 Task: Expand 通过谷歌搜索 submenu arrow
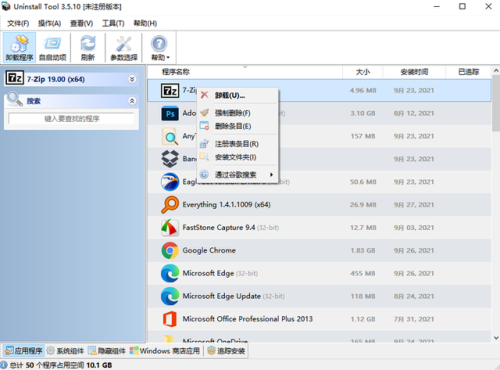point(271,175)
